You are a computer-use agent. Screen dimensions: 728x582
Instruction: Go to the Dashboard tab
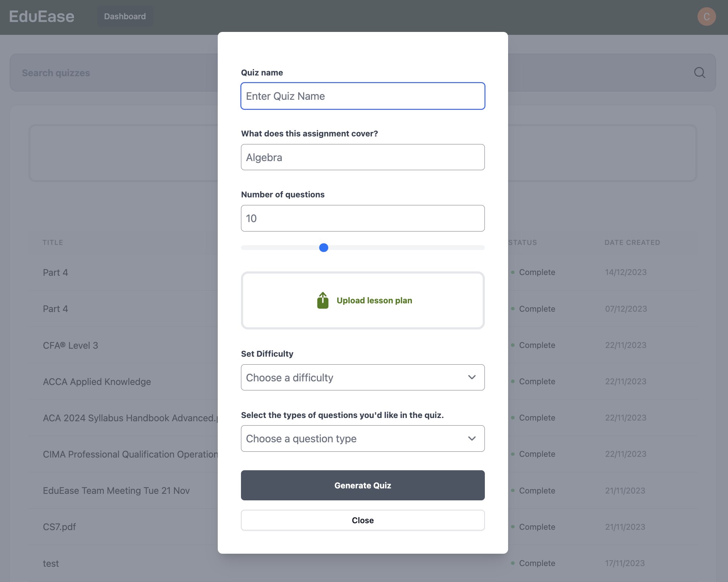(x=125, y=17)
